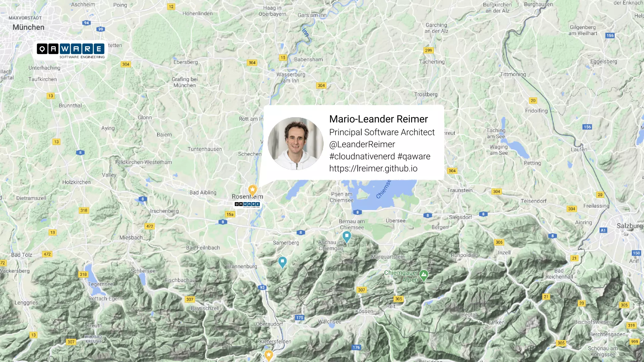Click the Chiemsee lake label
Viewport: 644px width, 362px height.
point(384,189)
